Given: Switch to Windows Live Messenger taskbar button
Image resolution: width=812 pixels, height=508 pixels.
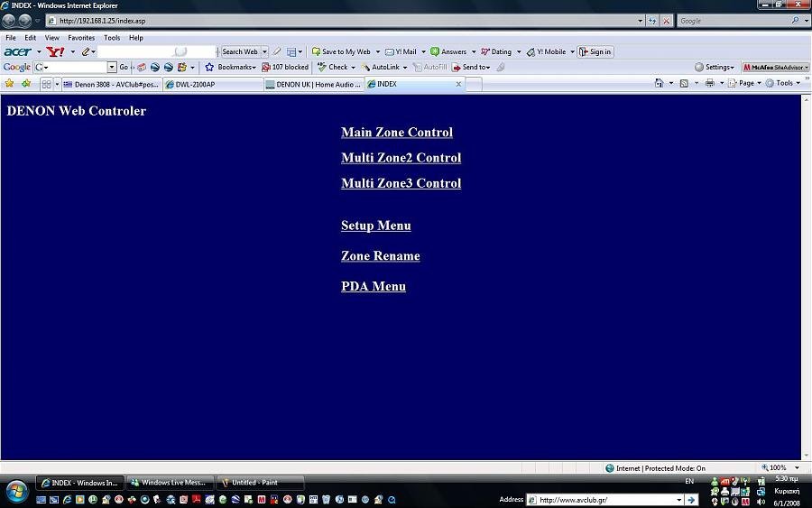Looking at the screenshot, I should [x=170, y=483].
